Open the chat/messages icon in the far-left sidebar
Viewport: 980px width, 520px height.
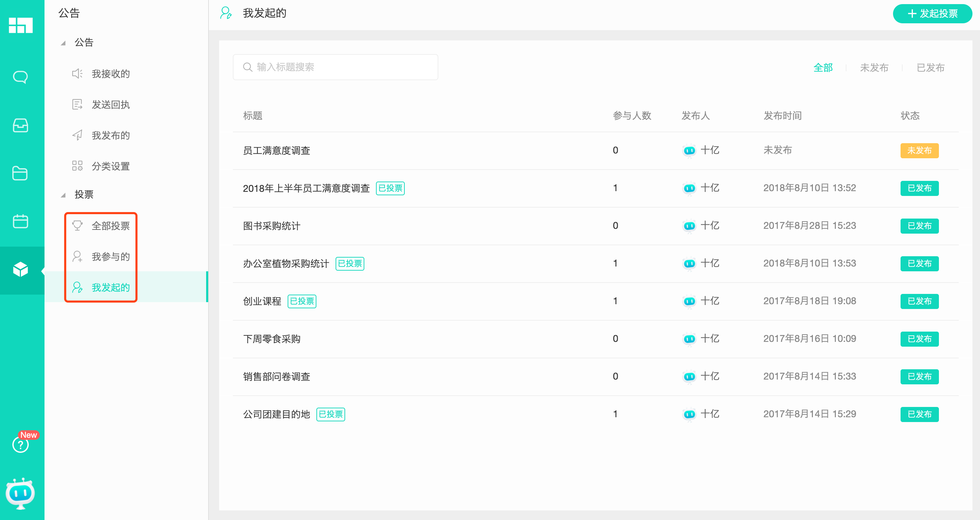click(21, 77)
